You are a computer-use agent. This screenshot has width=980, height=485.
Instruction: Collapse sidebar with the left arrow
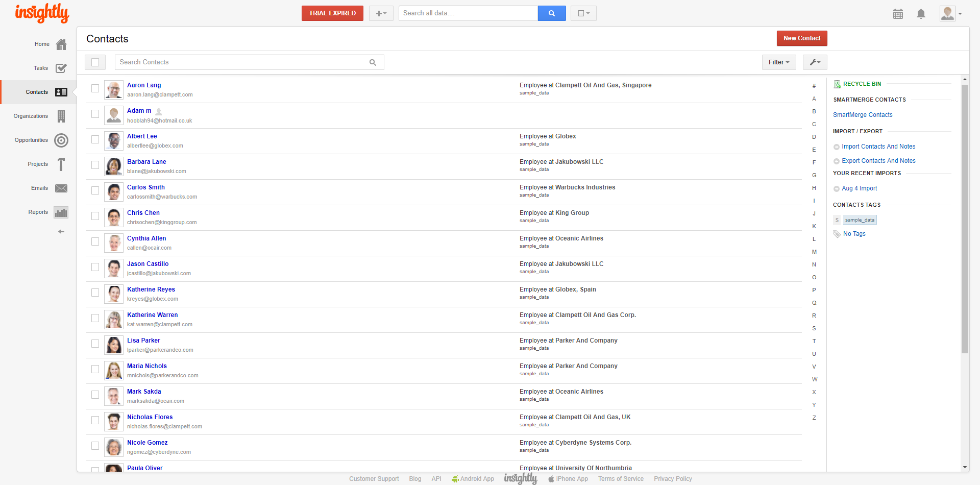pyautogui.click(x=61, y=232)
